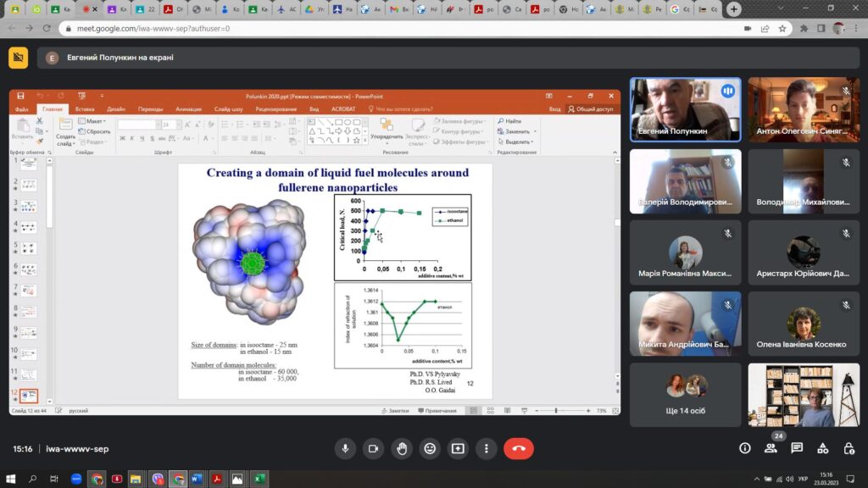This screenshot has height=488, width=868.
Task: Open the three-dot more options menu
Action: pos(487,448)
